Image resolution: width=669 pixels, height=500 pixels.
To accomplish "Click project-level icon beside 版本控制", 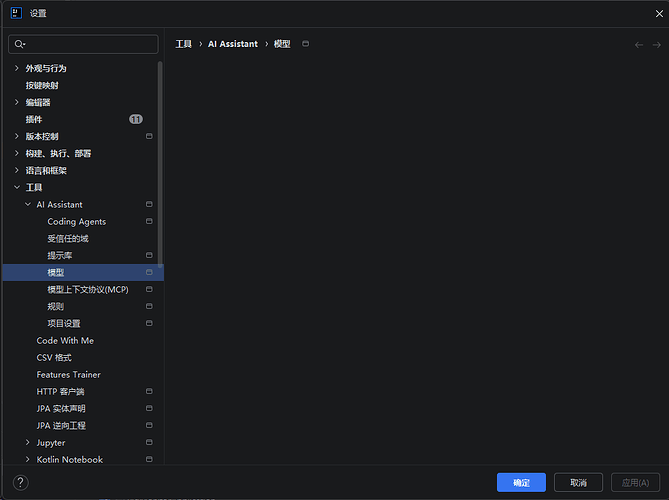I will click(149, 136).
